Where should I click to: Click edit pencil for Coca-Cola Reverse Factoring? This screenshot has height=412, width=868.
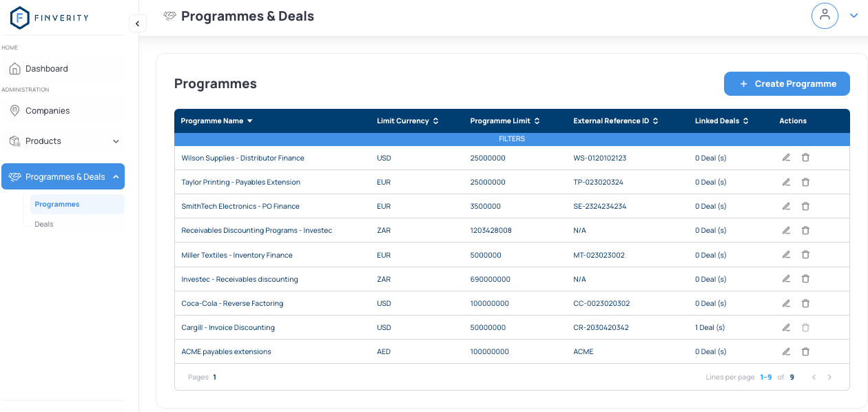786,303
